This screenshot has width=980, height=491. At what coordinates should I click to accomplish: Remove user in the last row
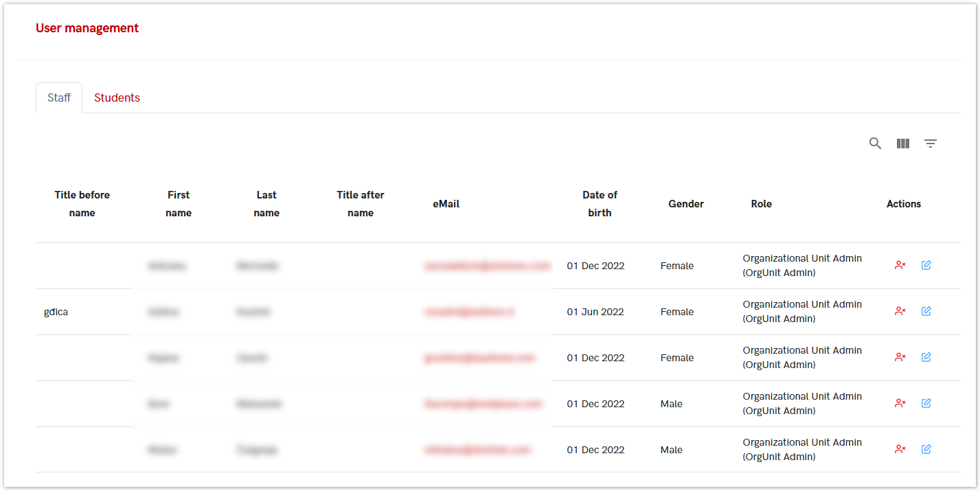(900, 449)
